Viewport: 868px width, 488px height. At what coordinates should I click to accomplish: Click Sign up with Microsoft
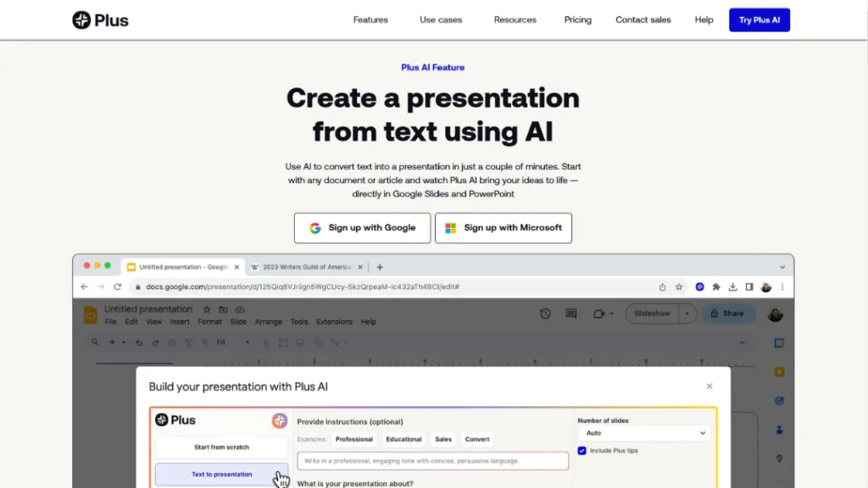click(x=504, y=228)
